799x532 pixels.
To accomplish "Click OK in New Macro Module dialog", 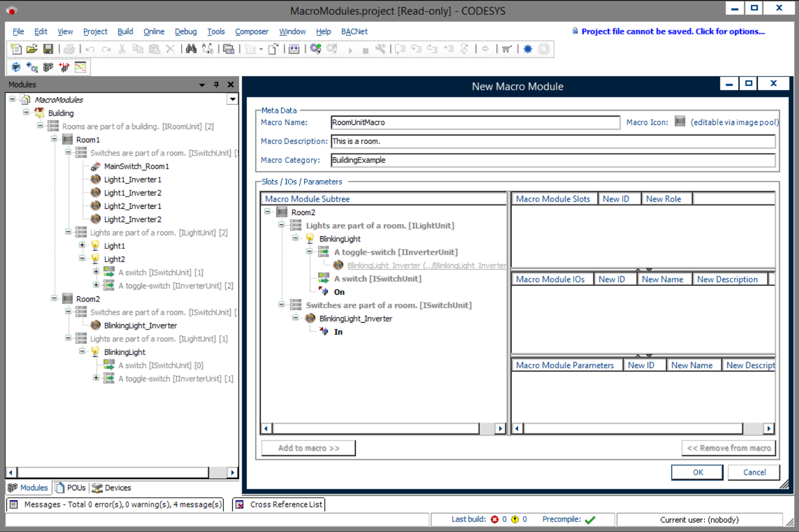I will pos(697,472).
